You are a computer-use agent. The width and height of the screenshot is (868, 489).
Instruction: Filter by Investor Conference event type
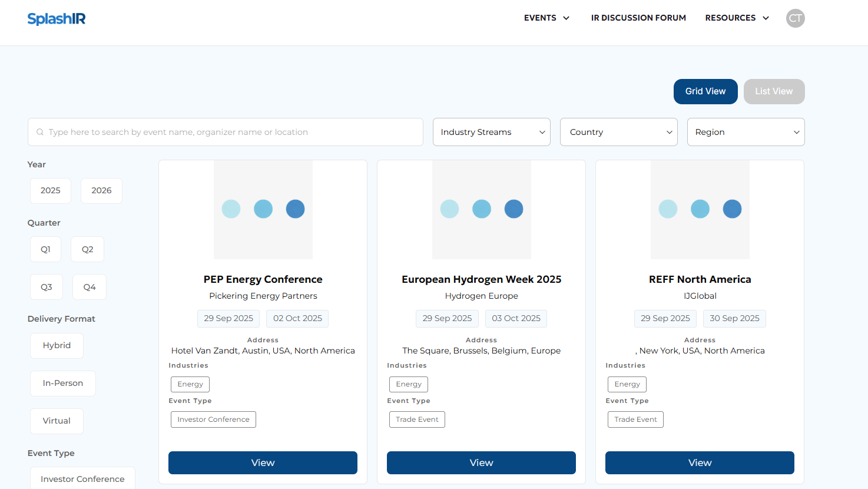pyautogui.click(x=82, y=478)
